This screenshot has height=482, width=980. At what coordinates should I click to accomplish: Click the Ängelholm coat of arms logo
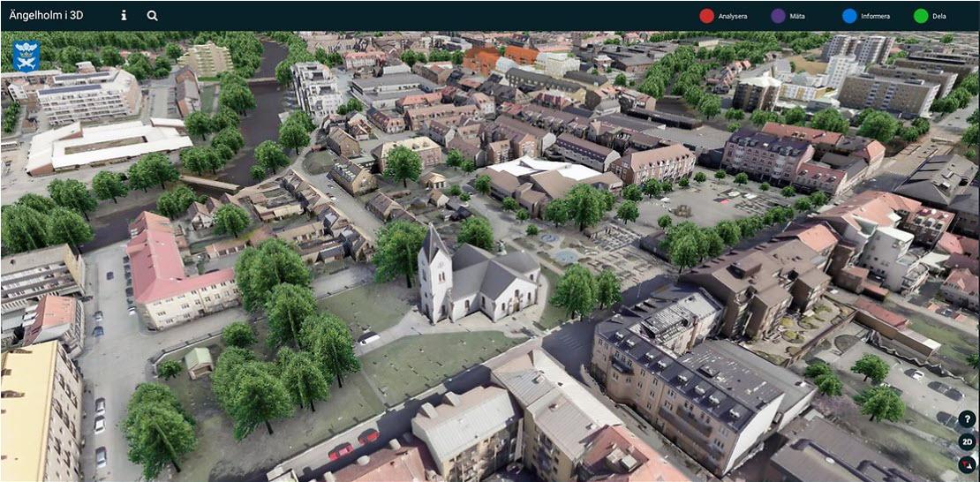pos(26,56)
